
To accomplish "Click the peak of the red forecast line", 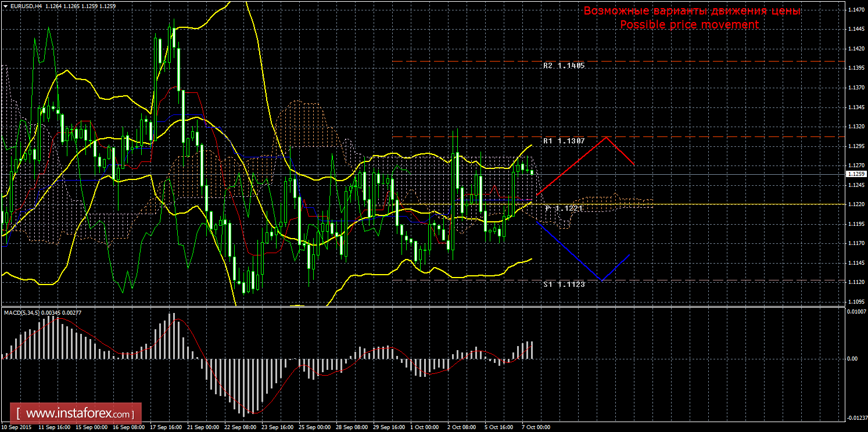I will coord(607,137).
